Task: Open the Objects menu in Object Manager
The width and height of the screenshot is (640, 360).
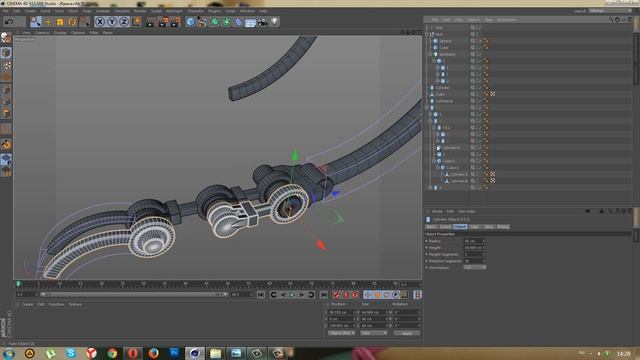Action: pyautogui.click(x=473, y=20)
